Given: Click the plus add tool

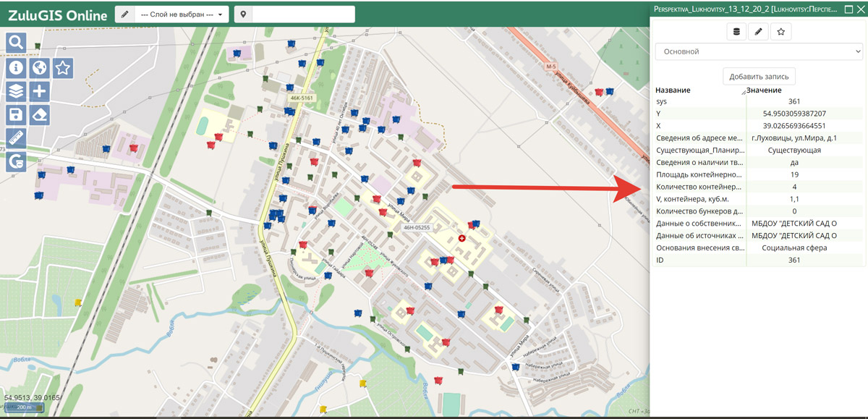Looking at the screenshot, I should click(x=40, y=91).
